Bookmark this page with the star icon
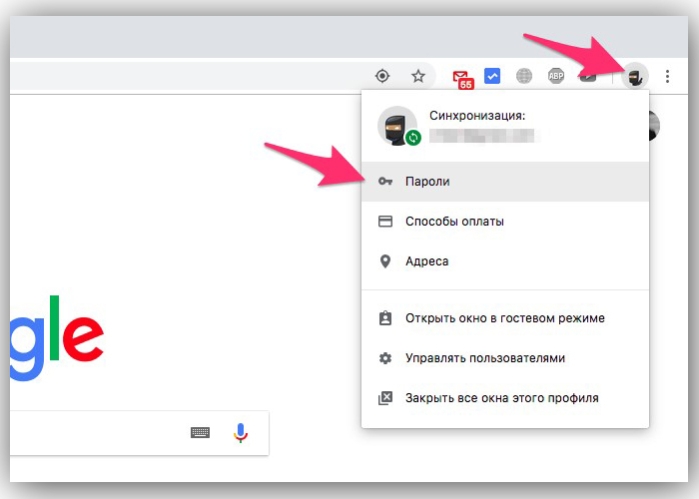Viewport: 699px width, 499px height. [x=418, y=76]
